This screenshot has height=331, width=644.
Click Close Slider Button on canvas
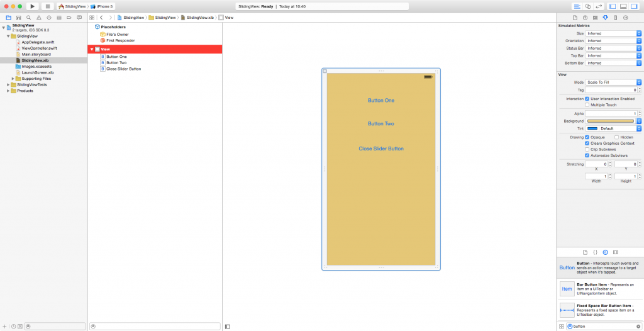(381, 149)
